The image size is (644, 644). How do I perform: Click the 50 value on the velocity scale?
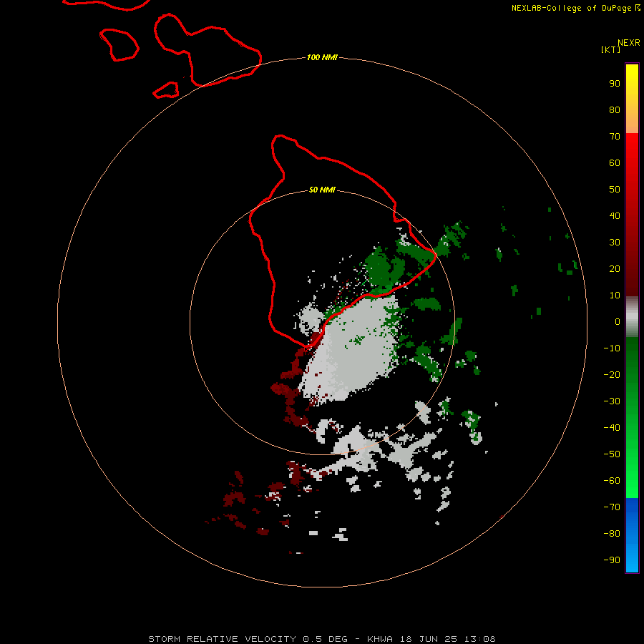[x=615, y=190]
